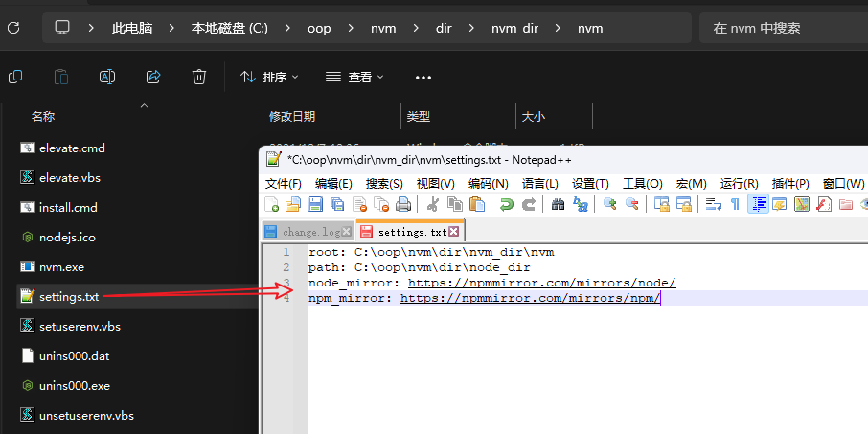Click Explorer share icon
The width and height of the screenshot is (868, 434).
tap(153, 77)
